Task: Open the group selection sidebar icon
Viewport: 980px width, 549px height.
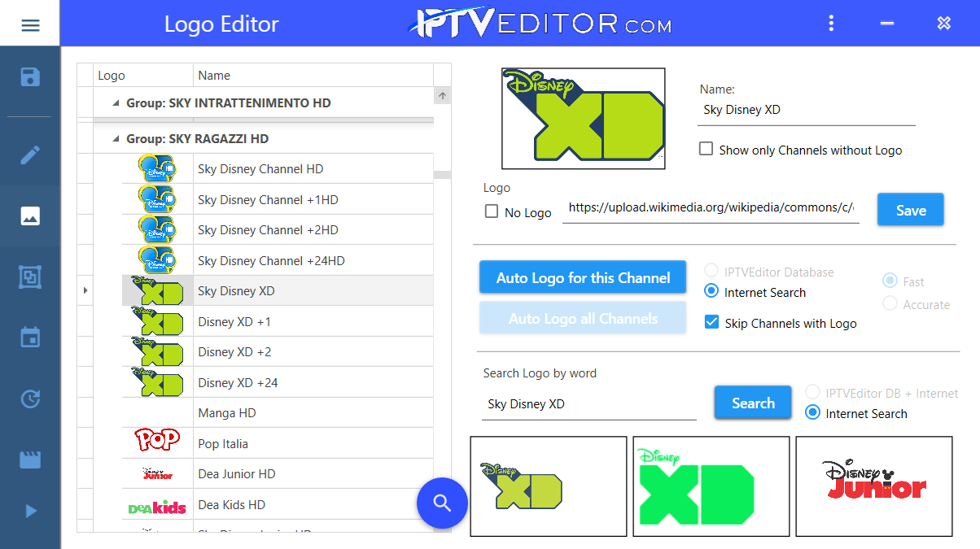Action: pyautogui.click(x=30, y=277)
